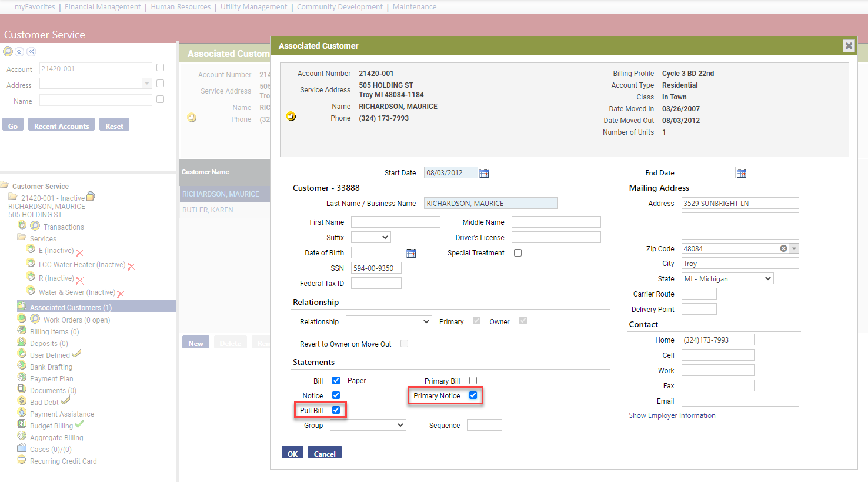Image resolution: width=868 pixels, height=482 pixels.
Task: Click the Bad Debt icon in sidebar
Action: (x=22, y=401)
